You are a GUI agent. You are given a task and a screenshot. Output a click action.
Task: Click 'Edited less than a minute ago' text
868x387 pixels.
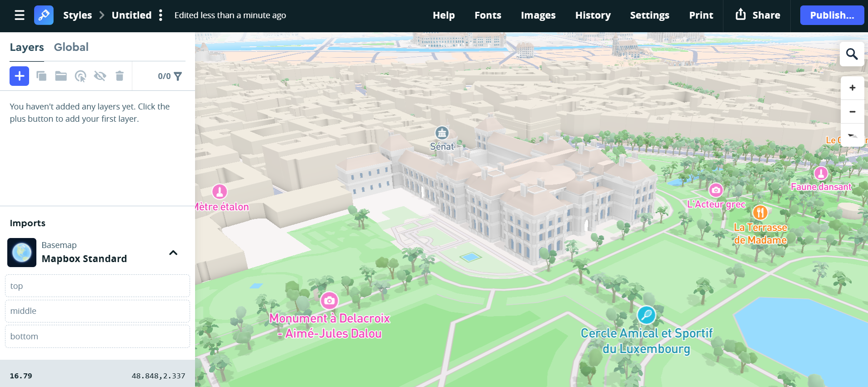coord(230,15)
